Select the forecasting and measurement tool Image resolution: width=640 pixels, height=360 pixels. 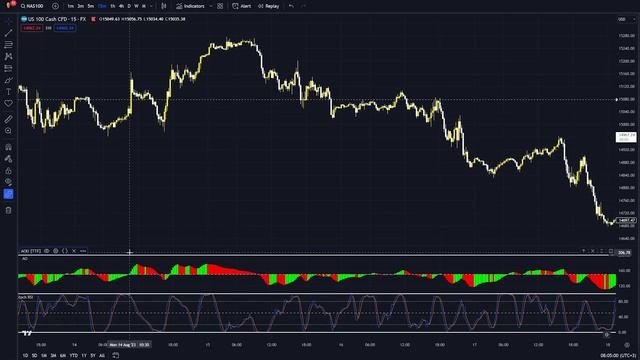(8, 68)
